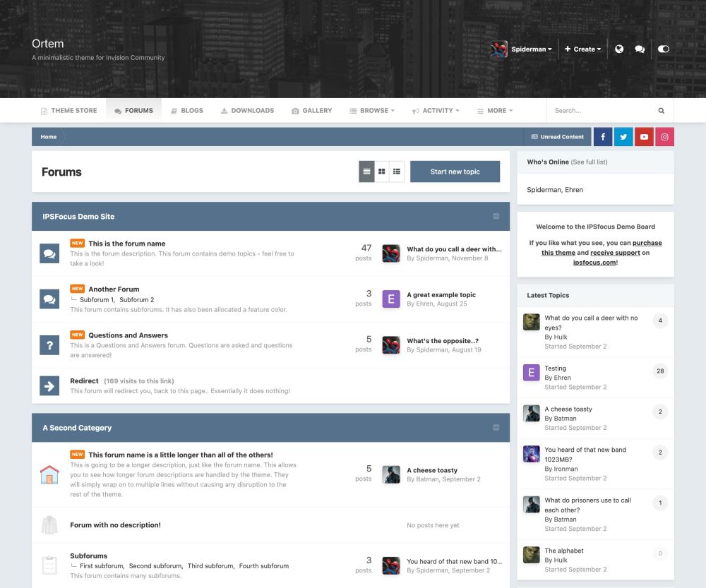This screenshot has width=706, height=588.
Task: Click Start new topic button
Action: (x=455, y=172)
